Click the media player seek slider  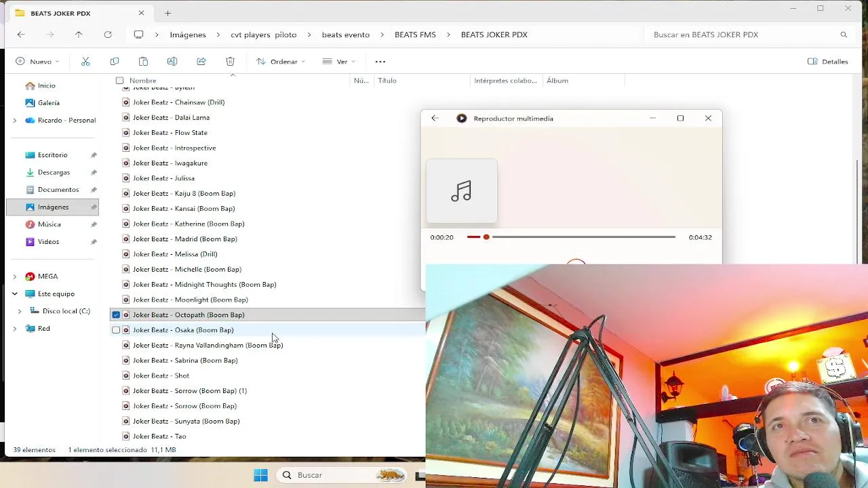coord(571,237)
